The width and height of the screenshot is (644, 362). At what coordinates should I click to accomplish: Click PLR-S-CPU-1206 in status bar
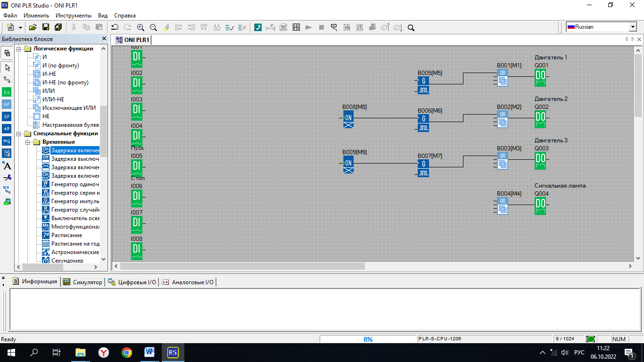click(440, 339)
